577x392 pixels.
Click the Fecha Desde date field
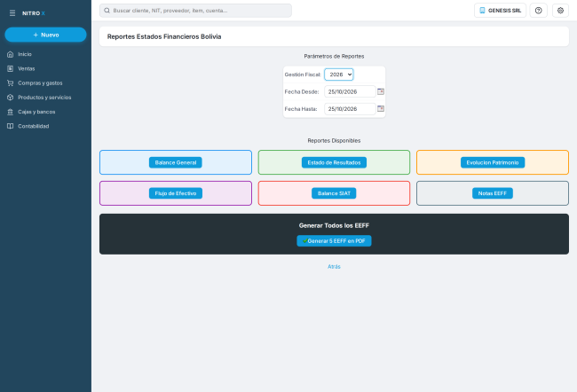tap(350, 91)
